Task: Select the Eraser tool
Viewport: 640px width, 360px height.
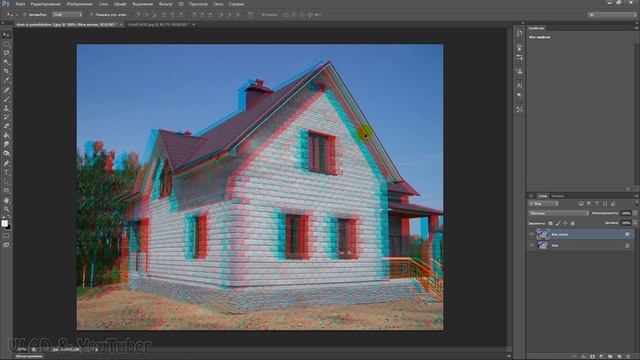Action: (6, 126)
